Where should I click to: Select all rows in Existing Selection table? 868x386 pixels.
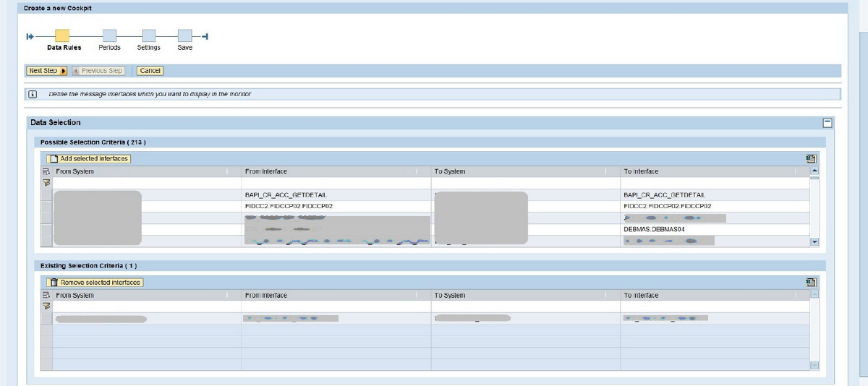click(47, 295)
